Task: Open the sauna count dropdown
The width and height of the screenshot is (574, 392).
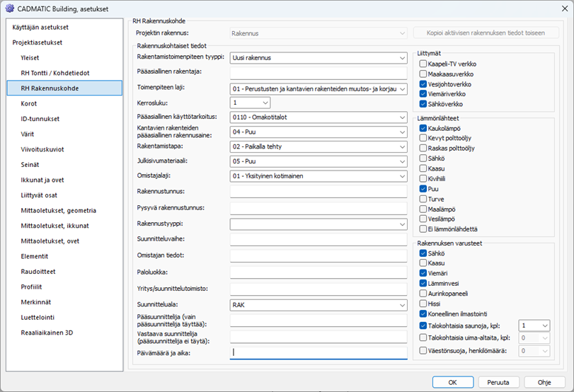Action: coord(534,325)
